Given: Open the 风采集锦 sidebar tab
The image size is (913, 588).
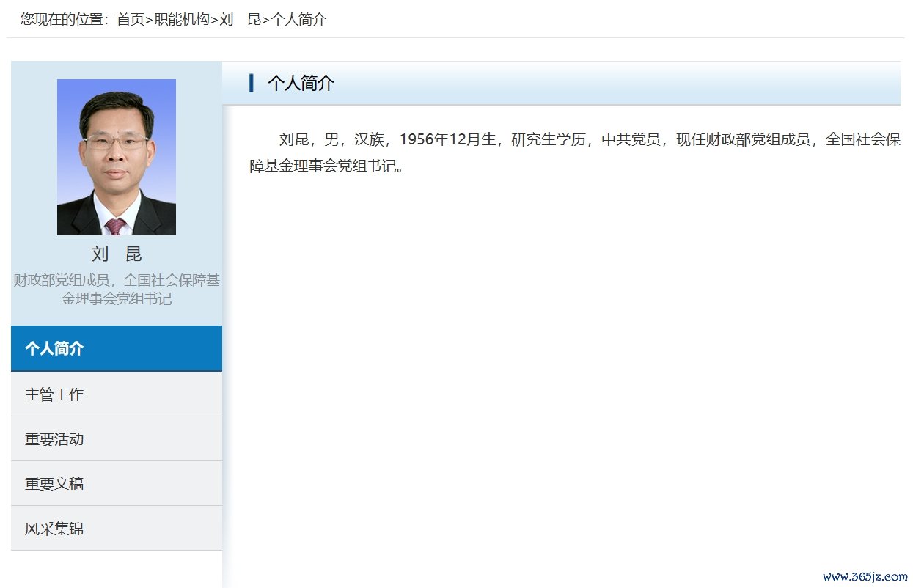Looking at the screenshot, I should tap(117, 529).
